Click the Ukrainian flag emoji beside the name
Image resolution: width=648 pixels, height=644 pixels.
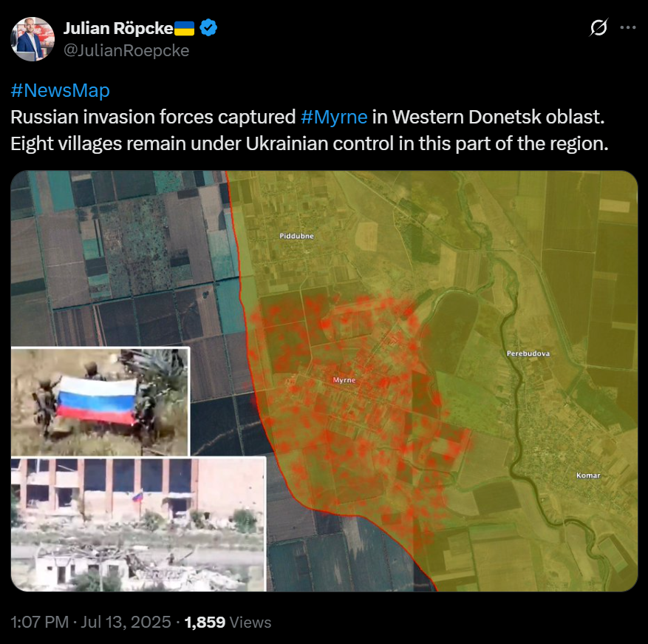tap(184, 29)
